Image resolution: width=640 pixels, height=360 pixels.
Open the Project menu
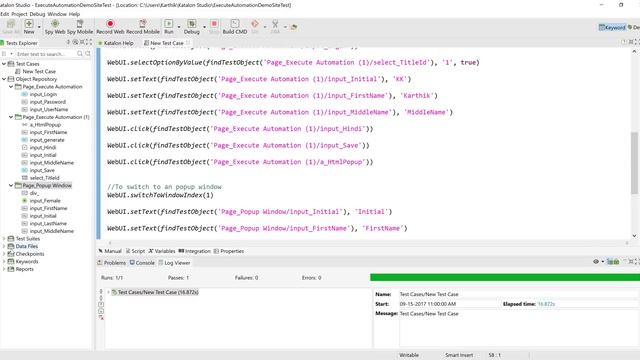point(19,14)
